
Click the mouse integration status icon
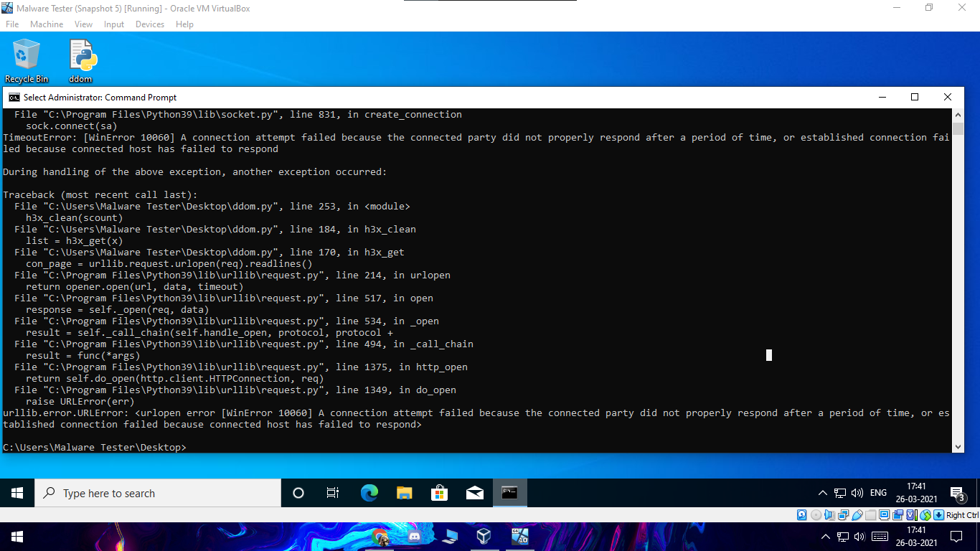pyautogui.click(x=925, y=514)
